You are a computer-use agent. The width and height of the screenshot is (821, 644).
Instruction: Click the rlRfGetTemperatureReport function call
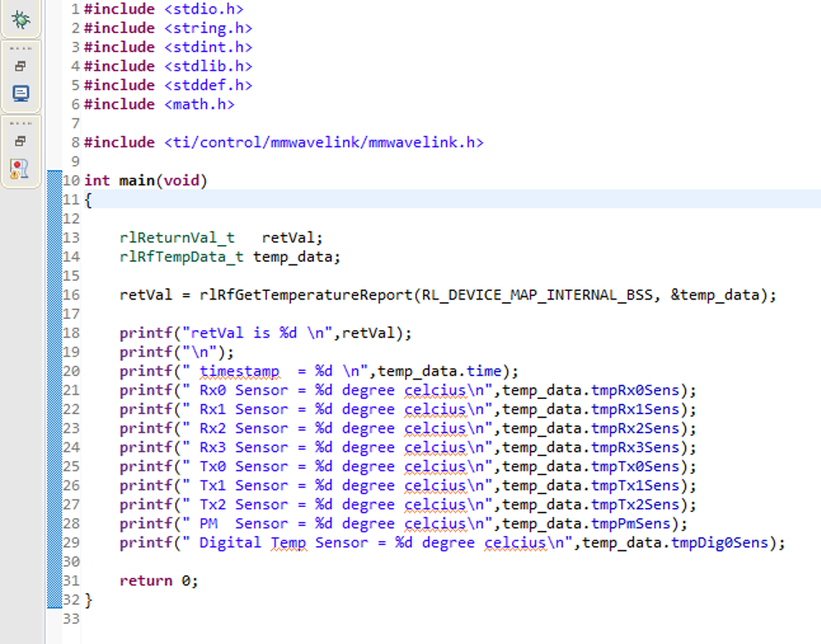point(305,294)
